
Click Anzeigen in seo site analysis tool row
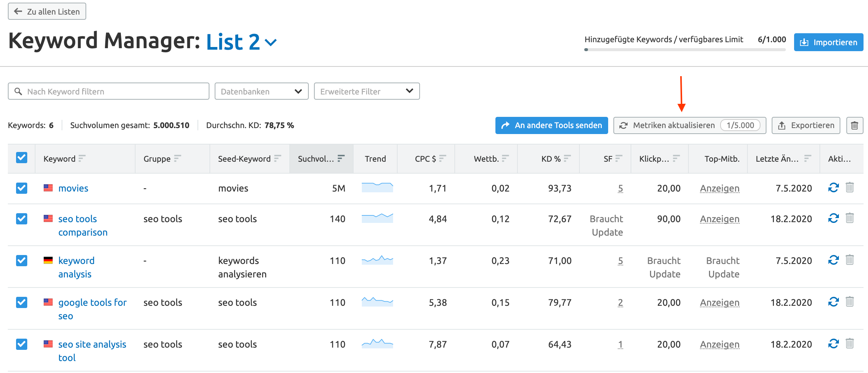tap(719, 344)
